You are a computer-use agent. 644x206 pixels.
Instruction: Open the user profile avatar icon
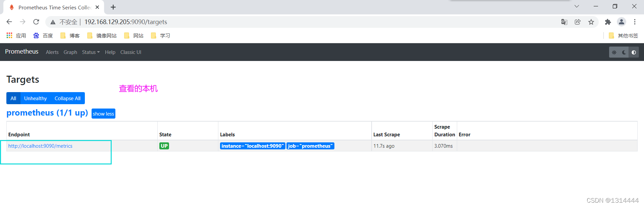tap(622, 22)
